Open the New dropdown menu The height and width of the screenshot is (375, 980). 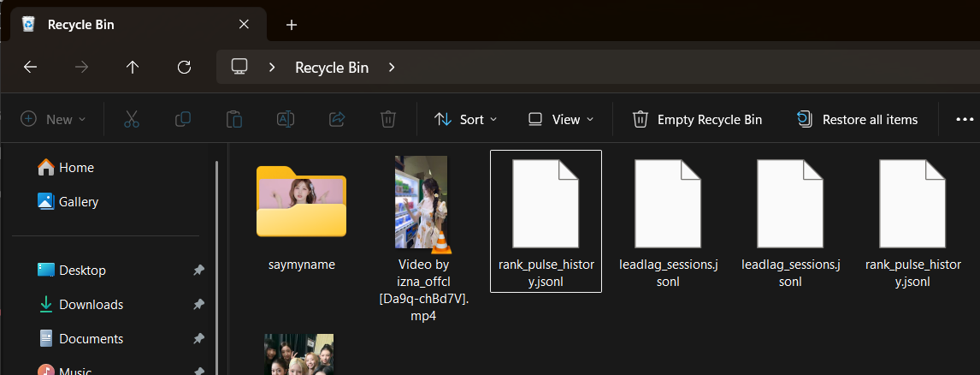pos(53,119)
